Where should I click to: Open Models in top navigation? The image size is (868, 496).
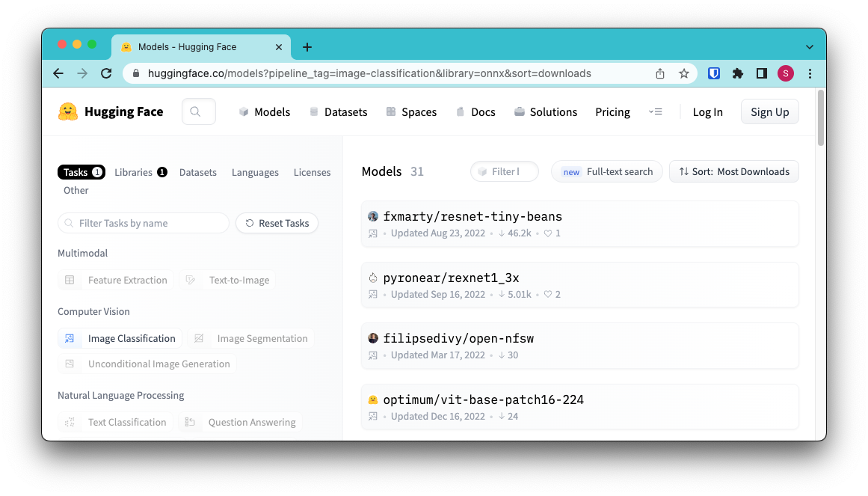(265, 112)
